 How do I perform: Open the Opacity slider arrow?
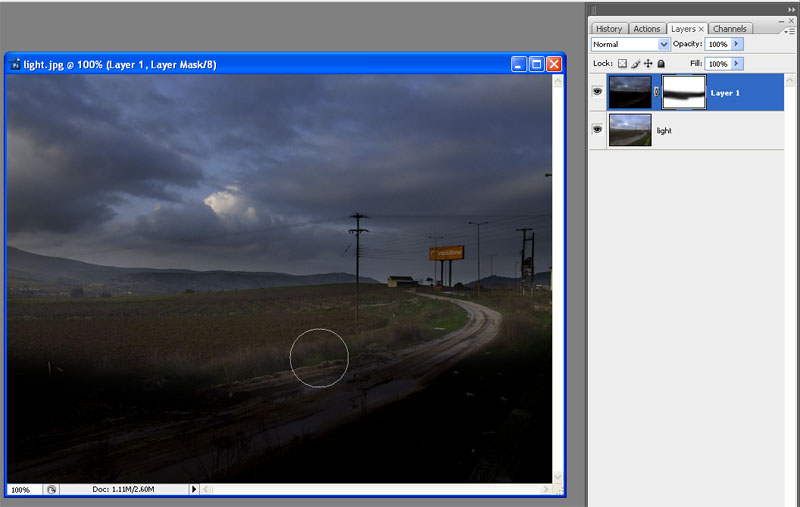(737, 44)
